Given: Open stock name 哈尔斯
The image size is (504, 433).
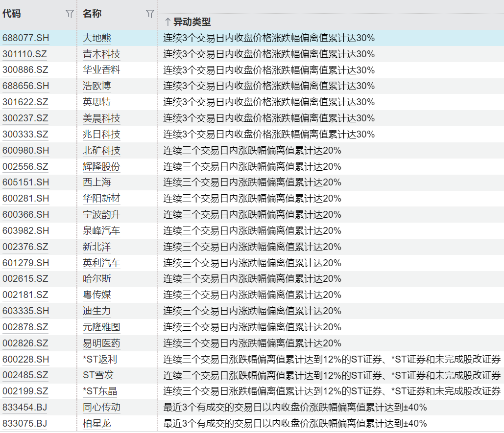Looking at the screenshot, I should pyautogui.click(x=97, y=278).
